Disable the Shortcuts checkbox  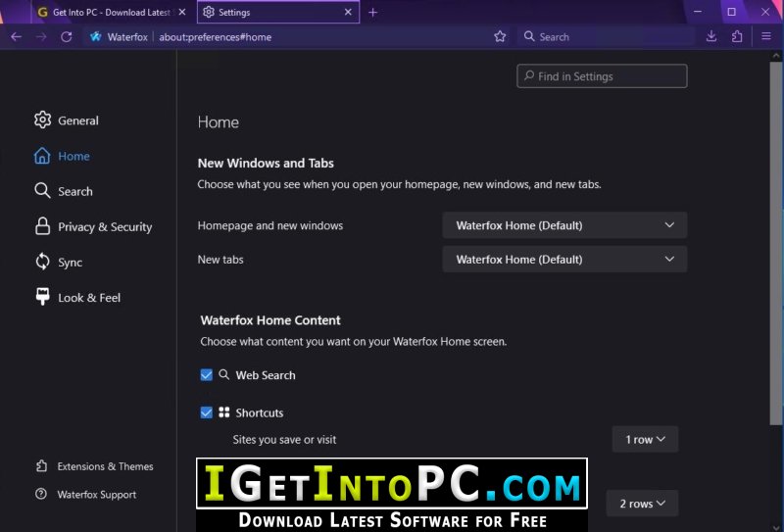tap(207, 412)
